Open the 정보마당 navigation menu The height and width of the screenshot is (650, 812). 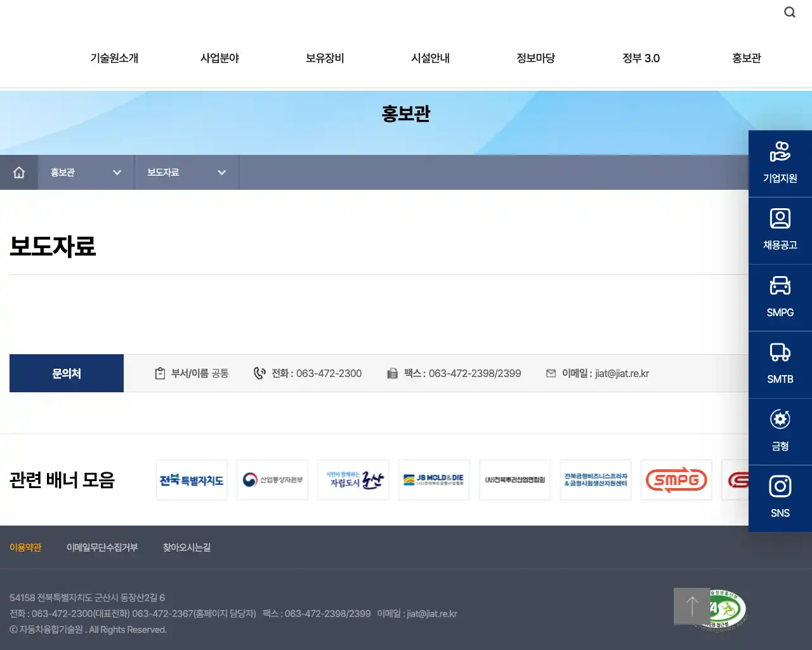(x=535, y=58)
